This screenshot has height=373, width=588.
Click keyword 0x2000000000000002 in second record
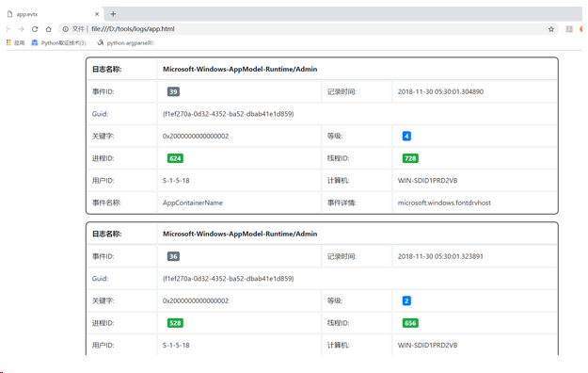196,300
